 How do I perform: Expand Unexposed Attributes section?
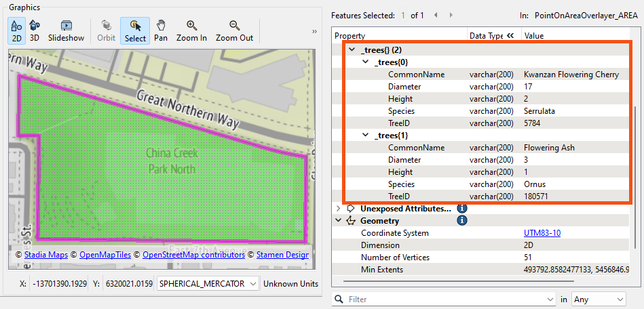pos(339,209)
